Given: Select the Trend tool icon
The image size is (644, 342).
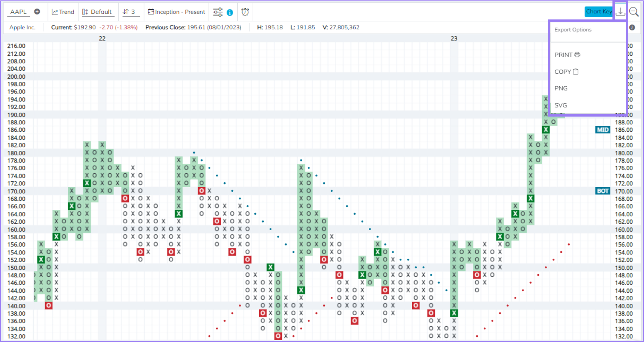Looking at the screenshot, I should [x=55, y=12].
